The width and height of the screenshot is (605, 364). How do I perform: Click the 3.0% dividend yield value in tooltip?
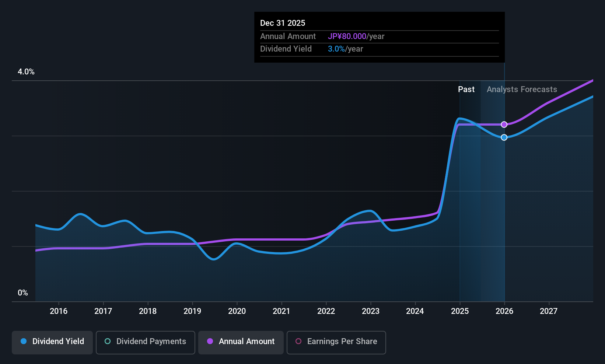(336, 49)
